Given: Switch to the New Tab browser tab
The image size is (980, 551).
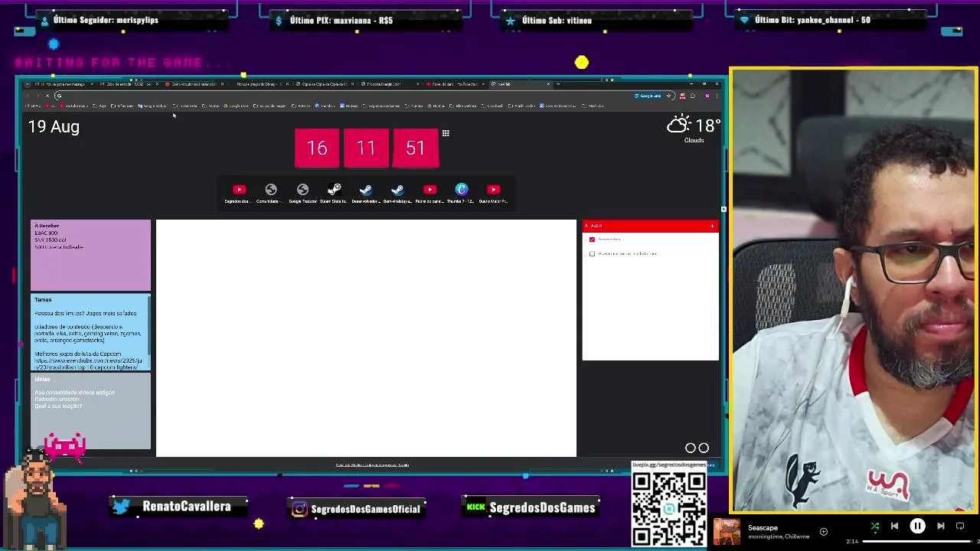Looking at the screenshot, I should coord(521,84).
